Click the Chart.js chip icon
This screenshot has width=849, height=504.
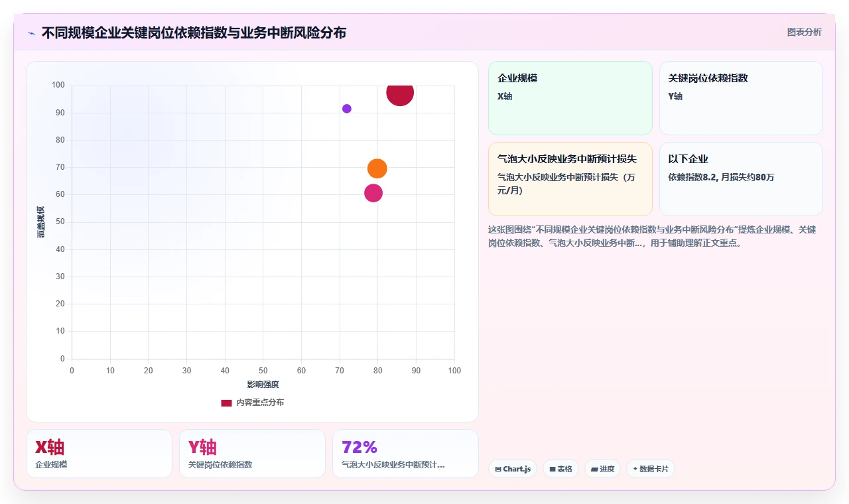click(498, 469)
